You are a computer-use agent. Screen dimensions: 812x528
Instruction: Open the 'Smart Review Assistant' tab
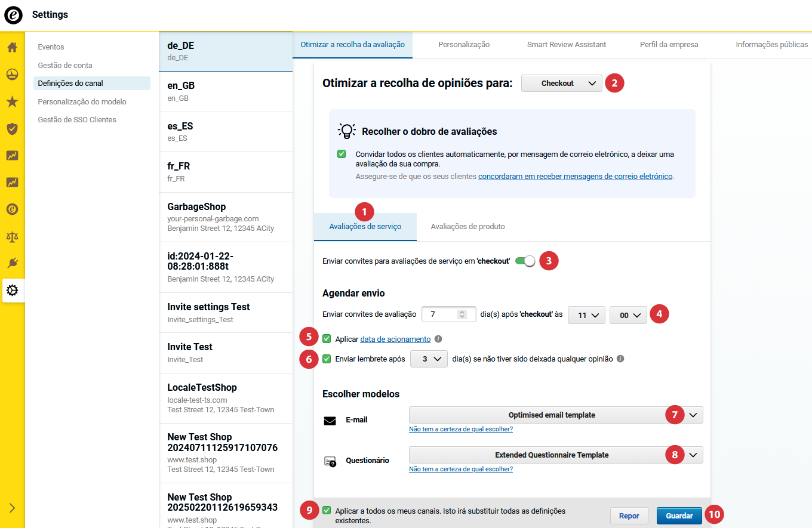[x=566, y=45]
